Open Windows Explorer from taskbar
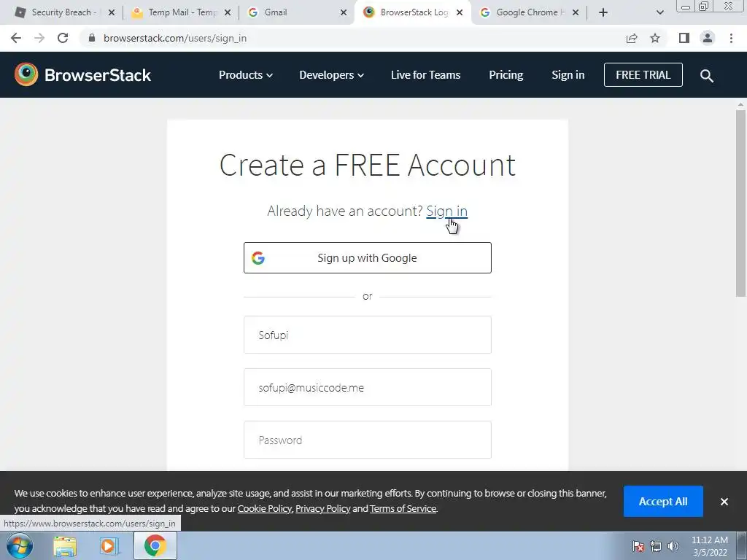The height and width of the screenshot is (560, 747). pos(65,546)
